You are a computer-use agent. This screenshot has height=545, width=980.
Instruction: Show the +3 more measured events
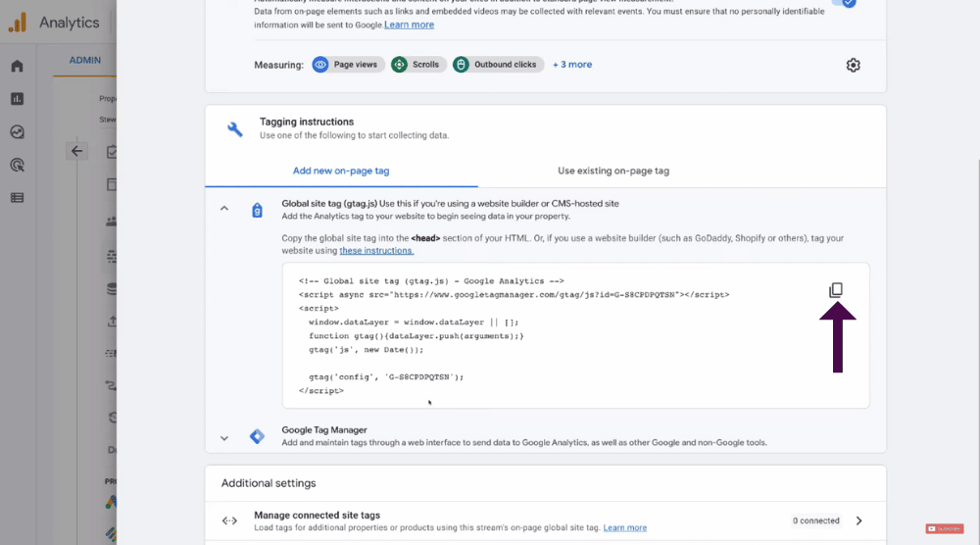click(572, 65)
